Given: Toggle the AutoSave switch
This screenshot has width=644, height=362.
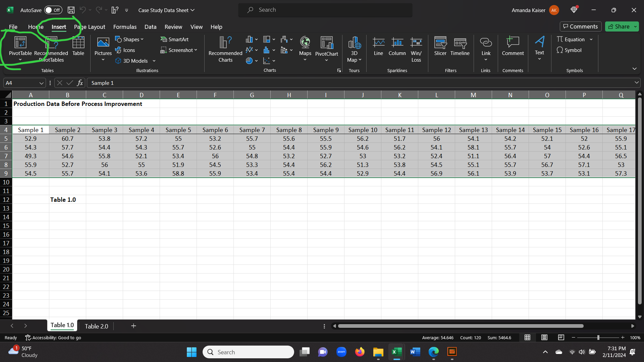Looking at the screenshot, I should 53,10.
